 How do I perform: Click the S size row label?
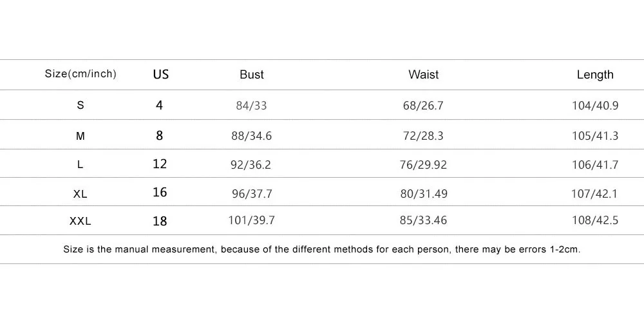pyautogui.click(x=80, y=105)
